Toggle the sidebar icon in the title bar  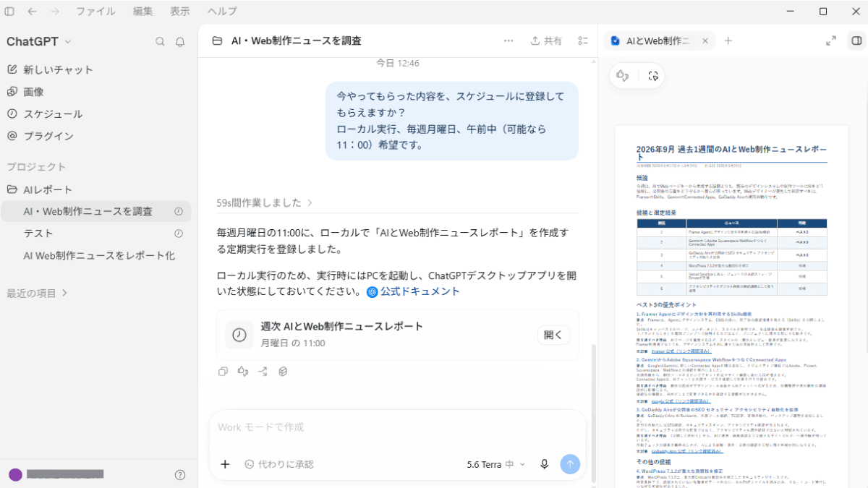[x=9, y=12]
